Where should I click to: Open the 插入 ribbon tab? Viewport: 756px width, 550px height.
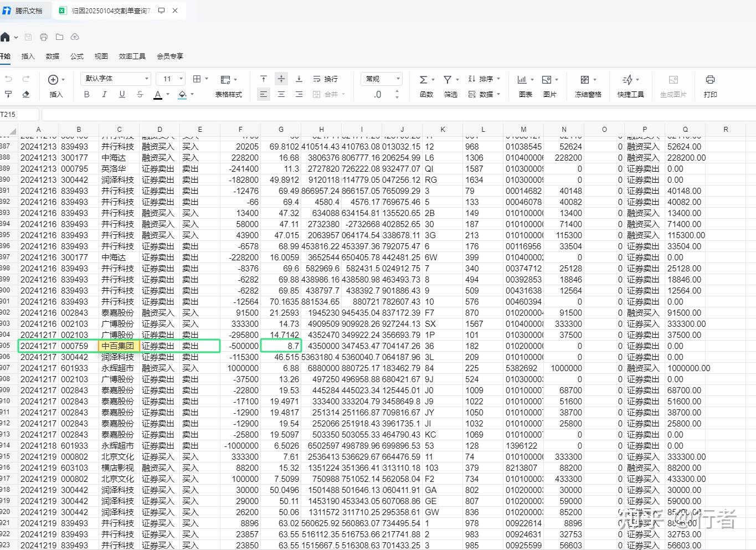pos(28,56)
